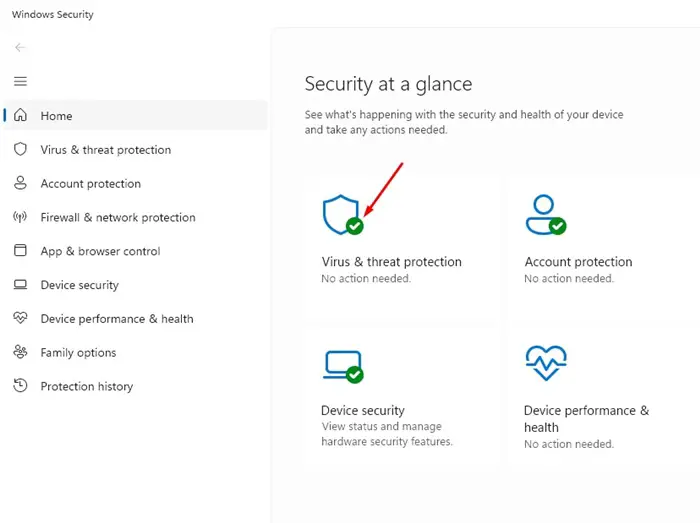The width and height of the screenshot is (700, 523).
Task: Click the large Virus & threat protection shield tile
Action: 343,215
